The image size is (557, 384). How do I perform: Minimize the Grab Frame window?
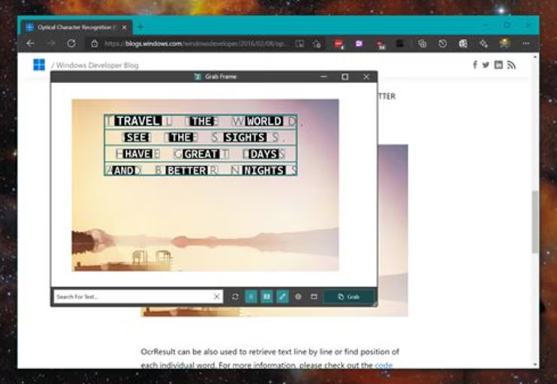[324, 77]
